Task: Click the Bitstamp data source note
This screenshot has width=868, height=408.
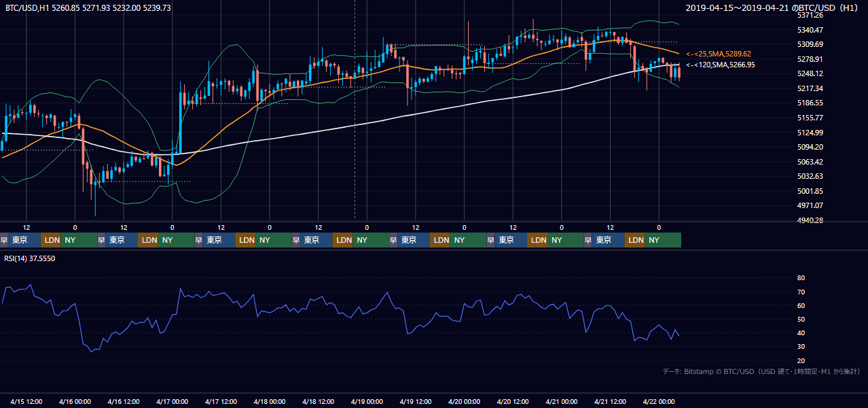Action: pos(761,371)
